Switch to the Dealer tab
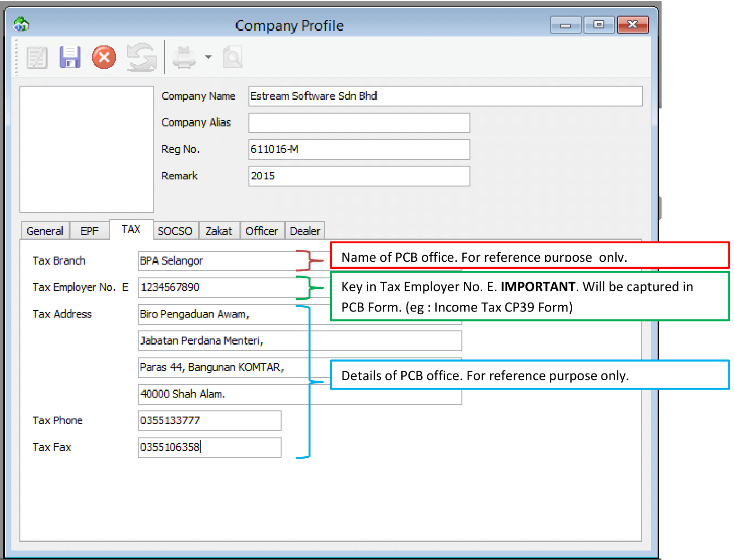Viewport: 734px width, 560px height. (x=305, y=231)
